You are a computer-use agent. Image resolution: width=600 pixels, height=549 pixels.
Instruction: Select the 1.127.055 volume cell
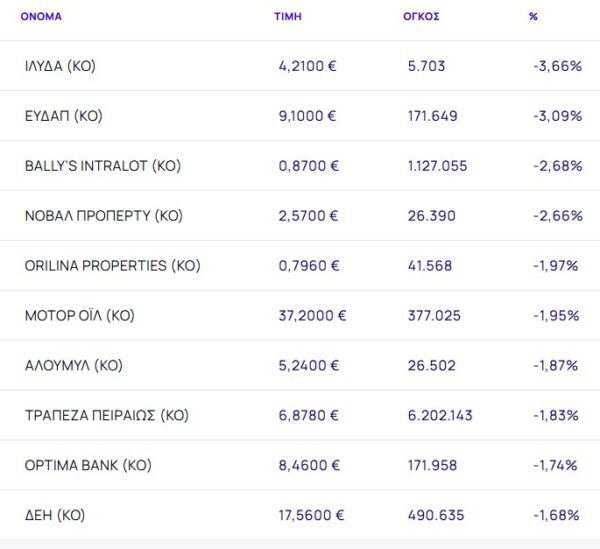click(437, 166)
